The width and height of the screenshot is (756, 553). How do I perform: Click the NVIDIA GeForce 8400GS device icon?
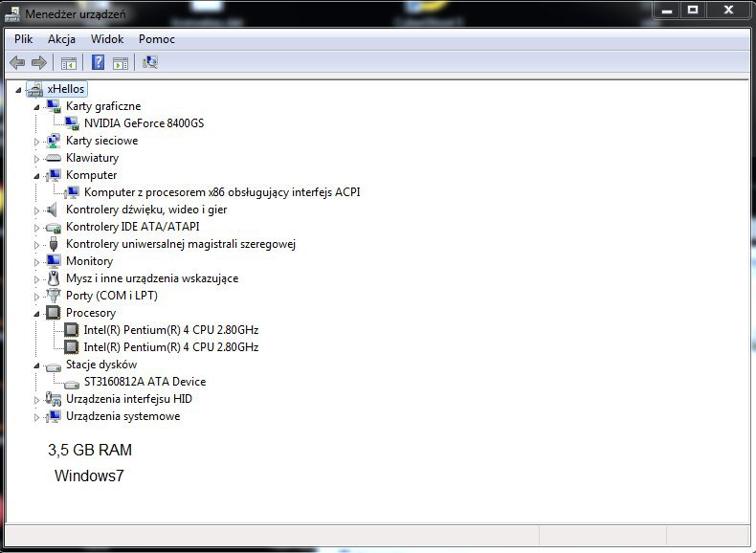[x=72, y=123]
